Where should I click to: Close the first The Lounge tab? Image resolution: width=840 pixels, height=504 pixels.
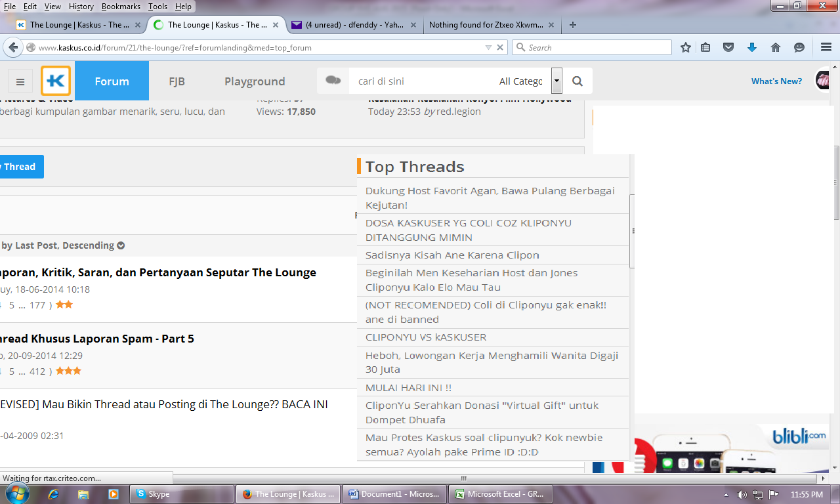point(138,25)
